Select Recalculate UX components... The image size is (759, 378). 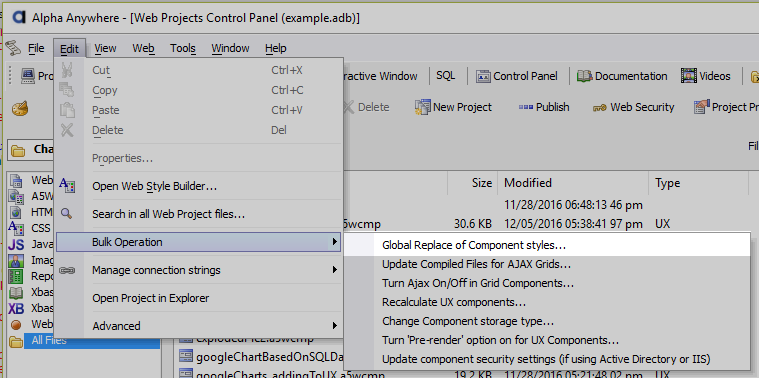tap(454, 302)
